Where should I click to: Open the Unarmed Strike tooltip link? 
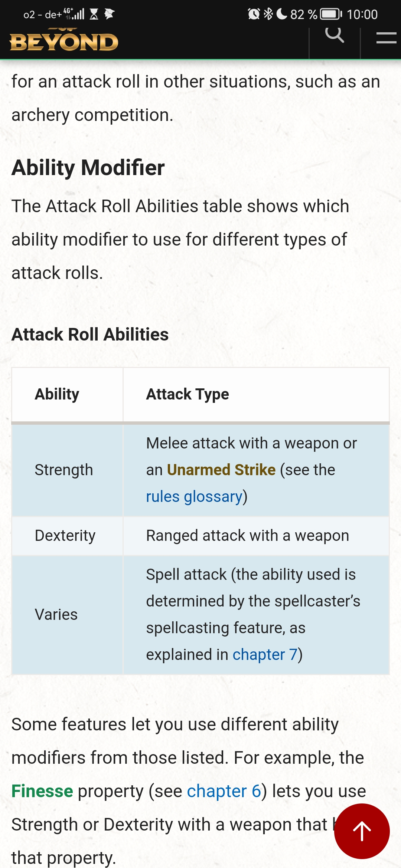[221, 470]
